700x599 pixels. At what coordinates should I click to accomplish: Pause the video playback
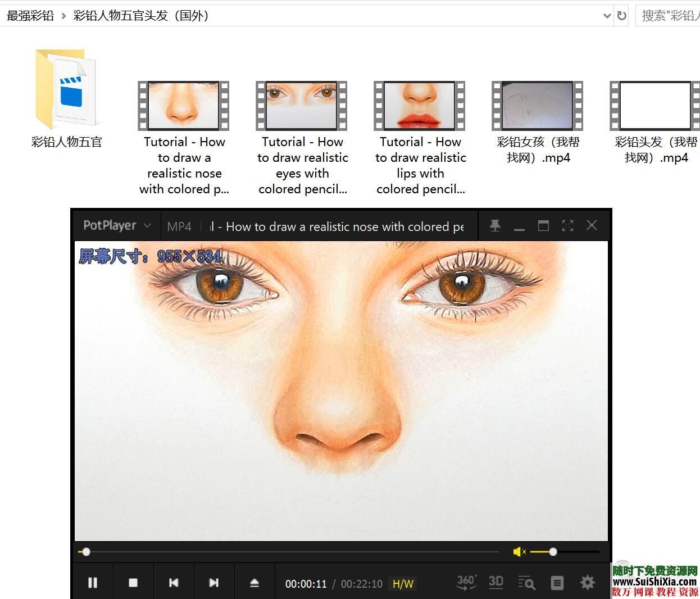(93, 583)
